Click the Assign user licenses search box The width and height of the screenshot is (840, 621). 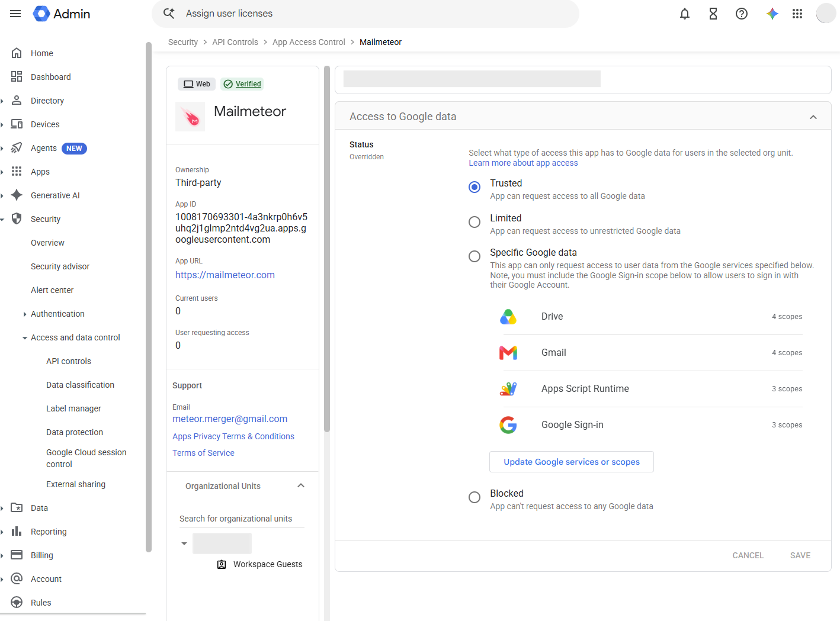(x=366, y=14)
